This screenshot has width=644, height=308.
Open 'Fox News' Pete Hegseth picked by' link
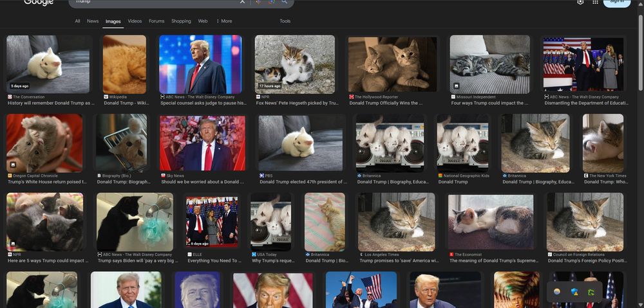coord(298,104)
